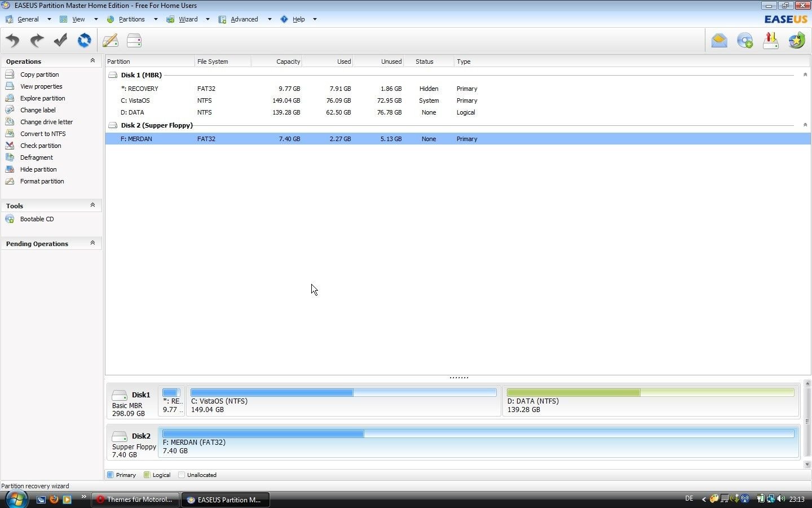Sort by File System column header
Screen dimensions: 812x508
click(x=223, y=62)
